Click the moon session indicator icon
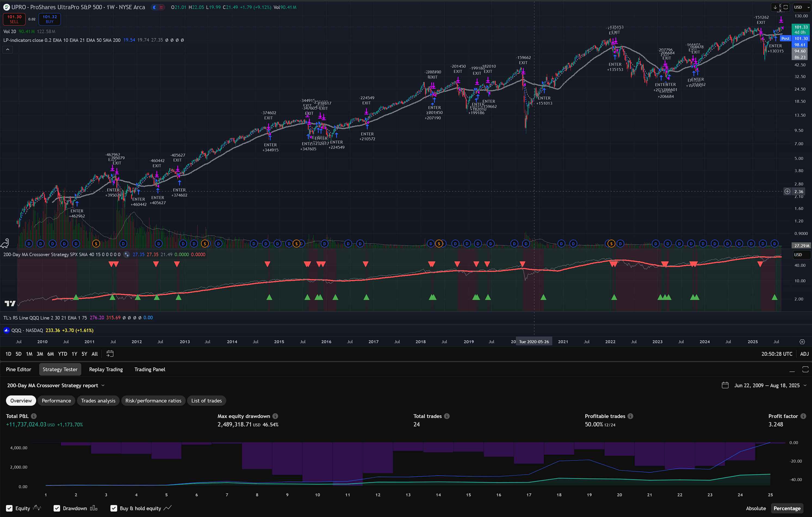This screenshot has width=812, height=517. 154,7
